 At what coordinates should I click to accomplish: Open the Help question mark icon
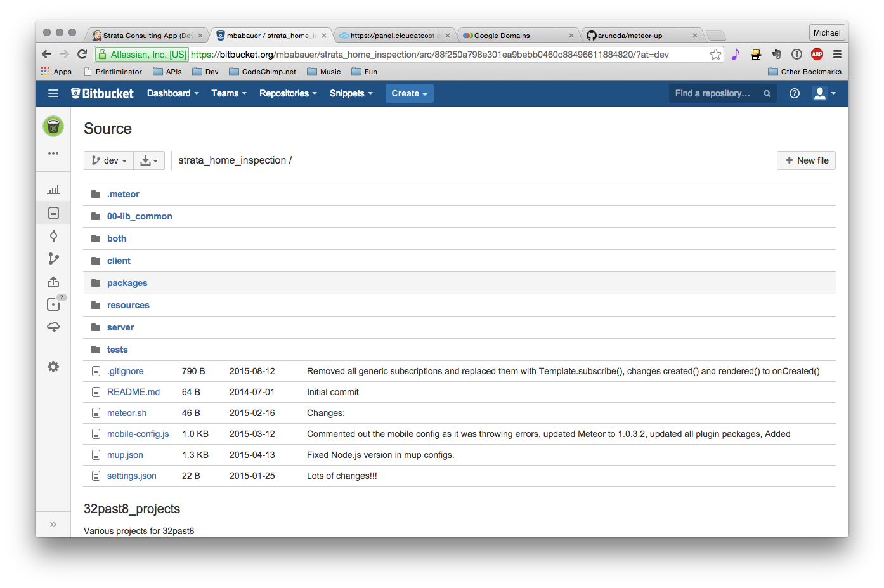point(795,93)
